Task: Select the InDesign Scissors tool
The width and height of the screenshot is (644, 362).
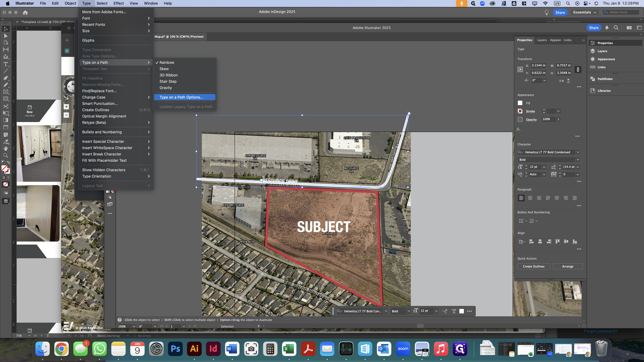Action: [x=6, y=106]
